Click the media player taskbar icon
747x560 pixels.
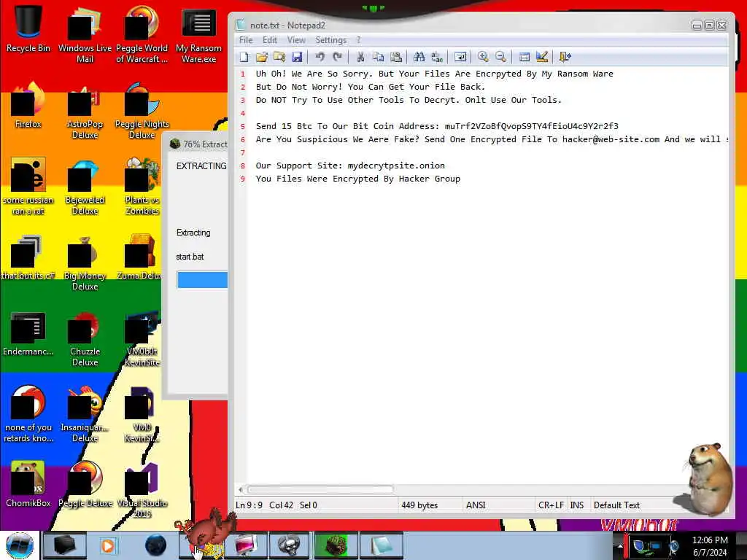(x=109, y=545)
